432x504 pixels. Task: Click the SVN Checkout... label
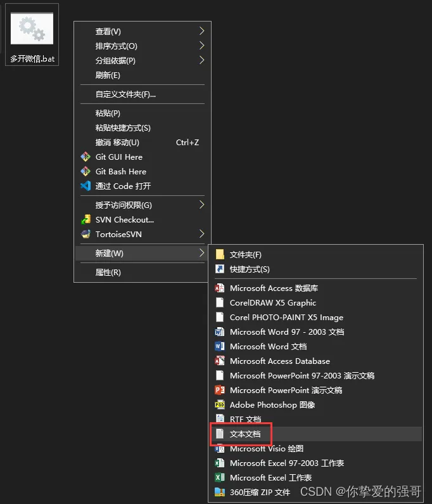[x=125, y=219]
